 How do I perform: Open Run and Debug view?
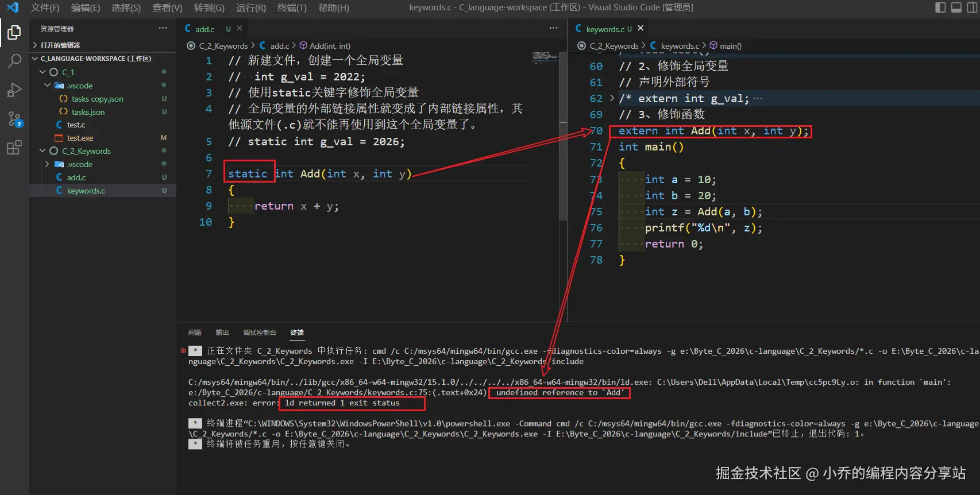[x=14, y=90]
